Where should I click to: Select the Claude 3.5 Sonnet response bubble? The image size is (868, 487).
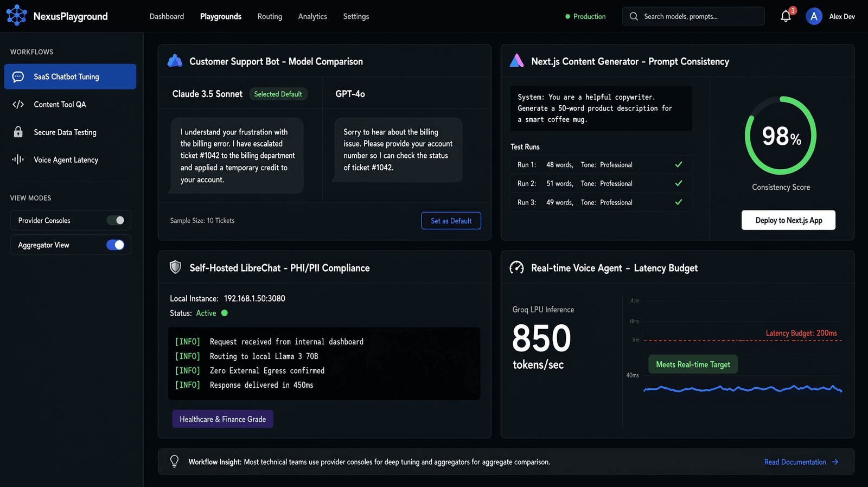tap(237, 156)
